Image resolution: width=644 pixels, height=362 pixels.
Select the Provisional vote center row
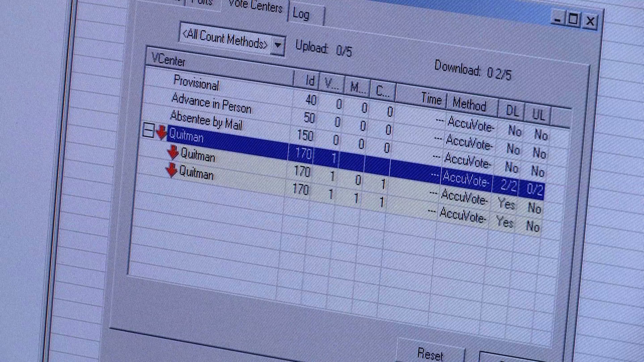click(196, 83)
